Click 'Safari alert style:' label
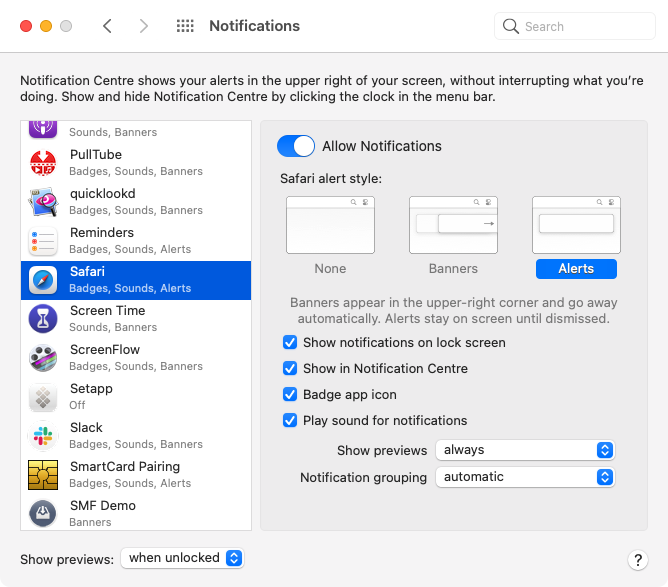This screenshot has height=587, width=668. [331, 178]
